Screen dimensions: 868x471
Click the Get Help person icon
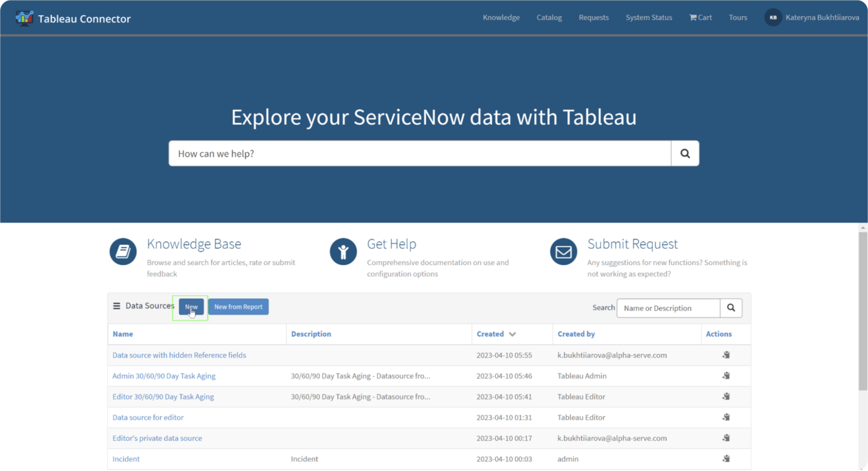click(x=343, y=252)
